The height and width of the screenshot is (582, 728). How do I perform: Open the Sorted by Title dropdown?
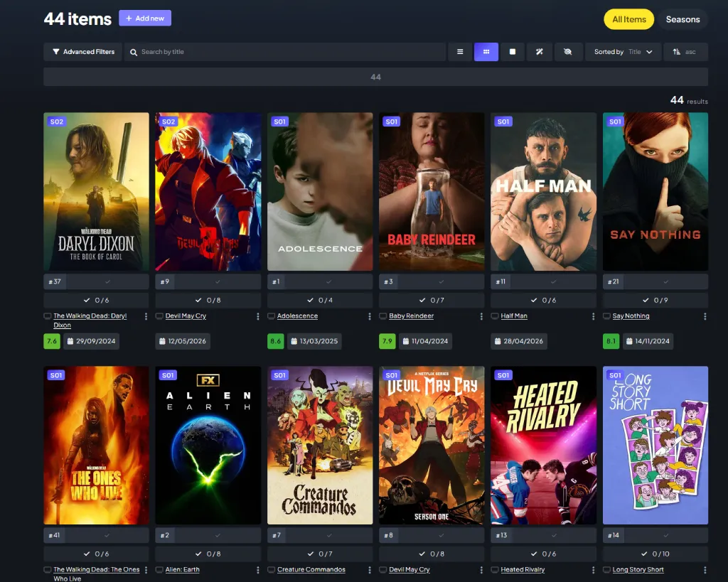click(623, 52)
